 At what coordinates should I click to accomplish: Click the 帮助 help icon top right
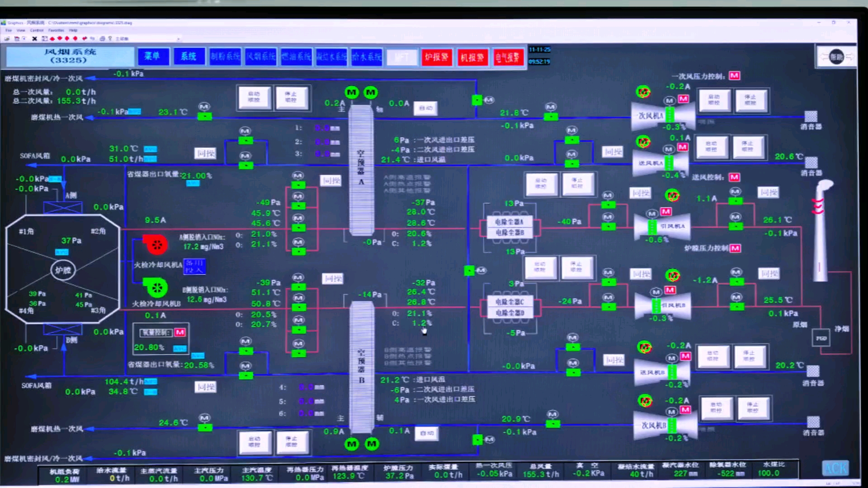pos(836,57)
